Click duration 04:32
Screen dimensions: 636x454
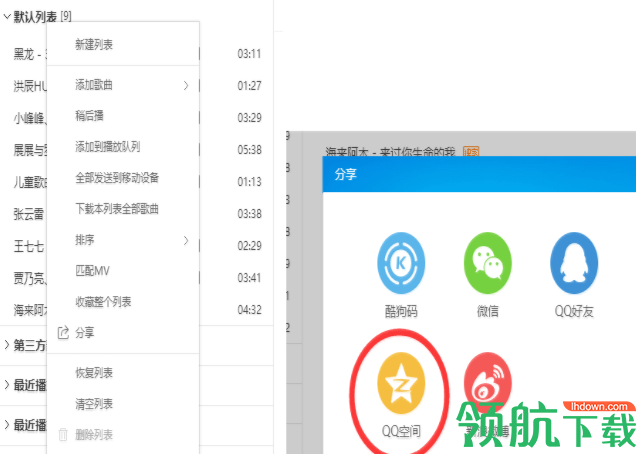pos(249,310)
